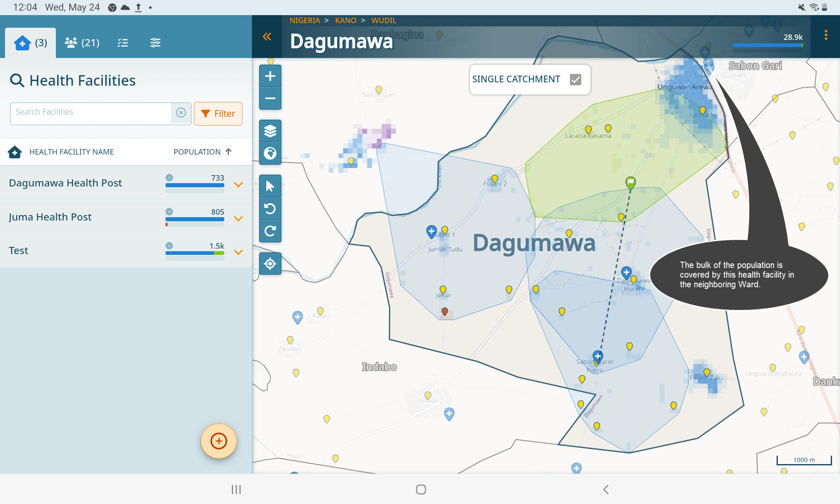Collapse the side panel with double chevron
Screen dimensions: 840x504
[267, 37]
